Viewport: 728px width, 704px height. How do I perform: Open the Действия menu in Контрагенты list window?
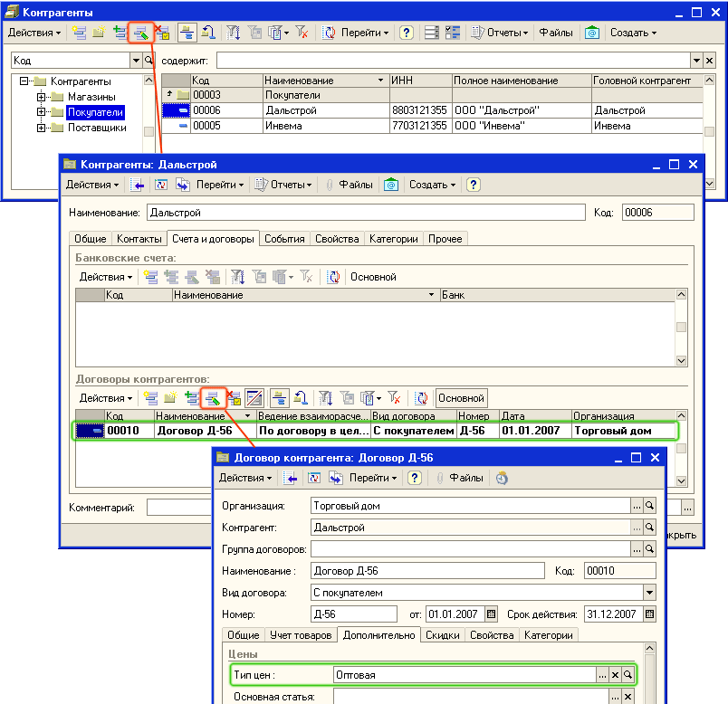coord(34,33)
